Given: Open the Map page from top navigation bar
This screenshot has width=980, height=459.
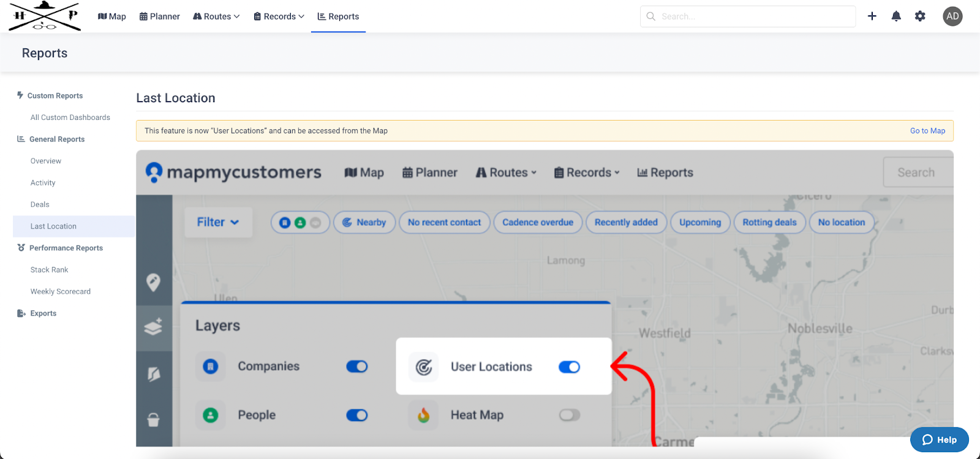Looking at the screenshot, I should click(x=112, y=17).
